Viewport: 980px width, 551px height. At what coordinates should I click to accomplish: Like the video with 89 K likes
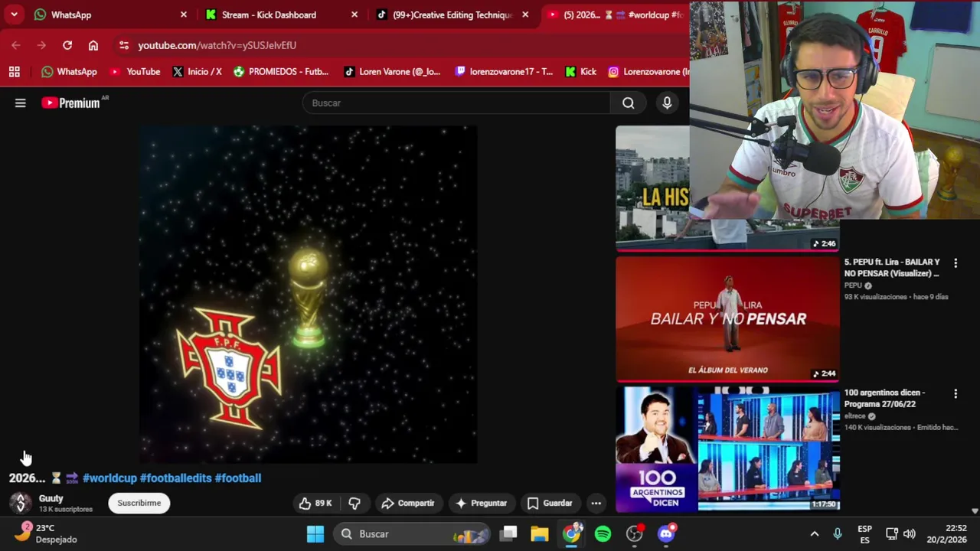(x=315, y=503)
